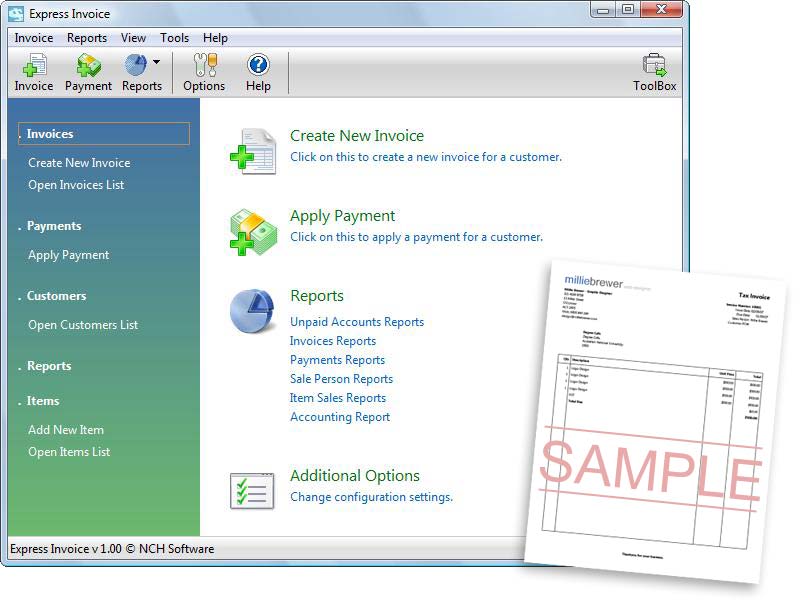Click the Invoice toolbar icon
Viewport: 800px width, 600px height.
pos(34,66)
